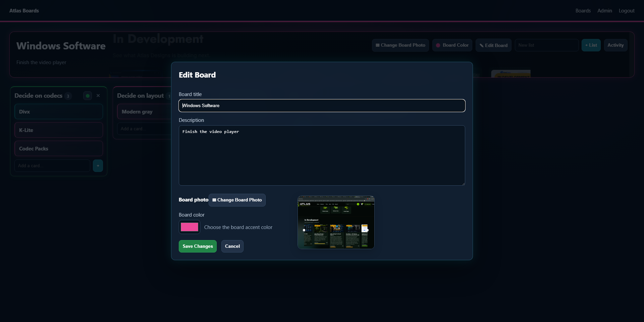Focus Add a card field in Decide on codecs

[52, 166]
